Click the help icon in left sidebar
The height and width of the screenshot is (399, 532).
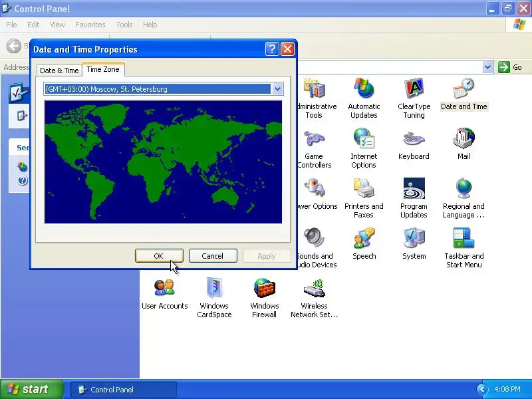tap(23, 180)
